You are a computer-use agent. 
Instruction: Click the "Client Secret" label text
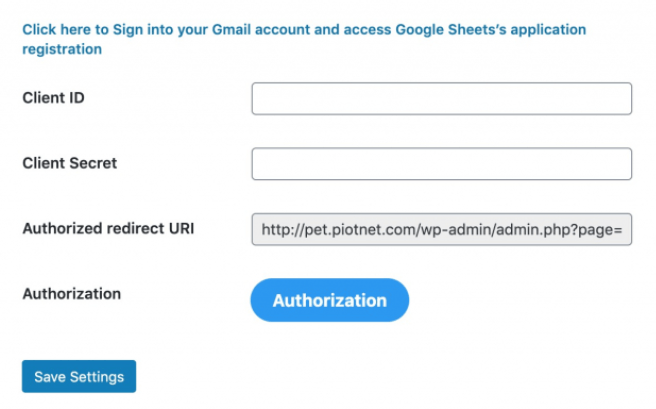tap(69, 163)
